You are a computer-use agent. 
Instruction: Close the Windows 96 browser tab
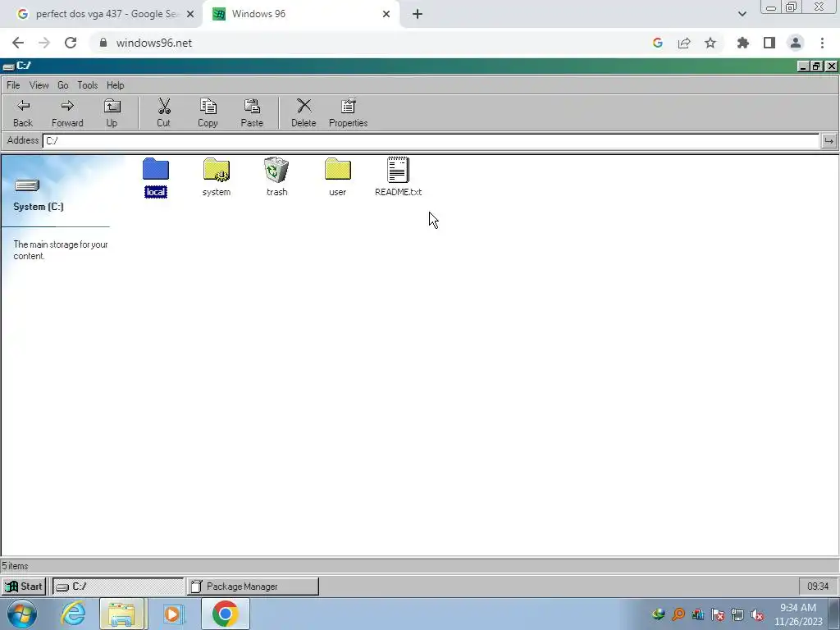386,14
